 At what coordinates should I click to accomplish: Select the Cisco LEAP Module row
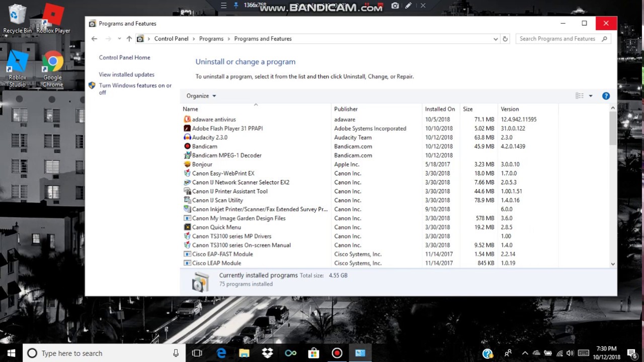click(x=369, y=263)
